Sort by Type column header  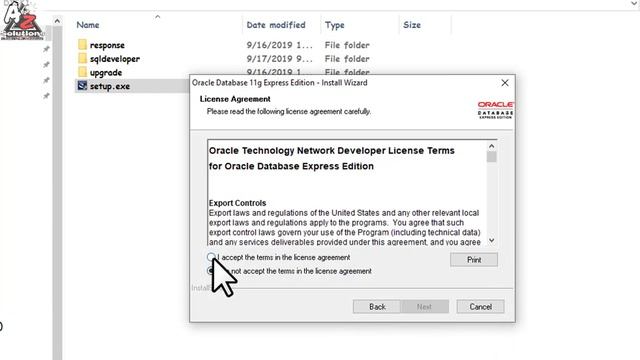pos(335,25)
